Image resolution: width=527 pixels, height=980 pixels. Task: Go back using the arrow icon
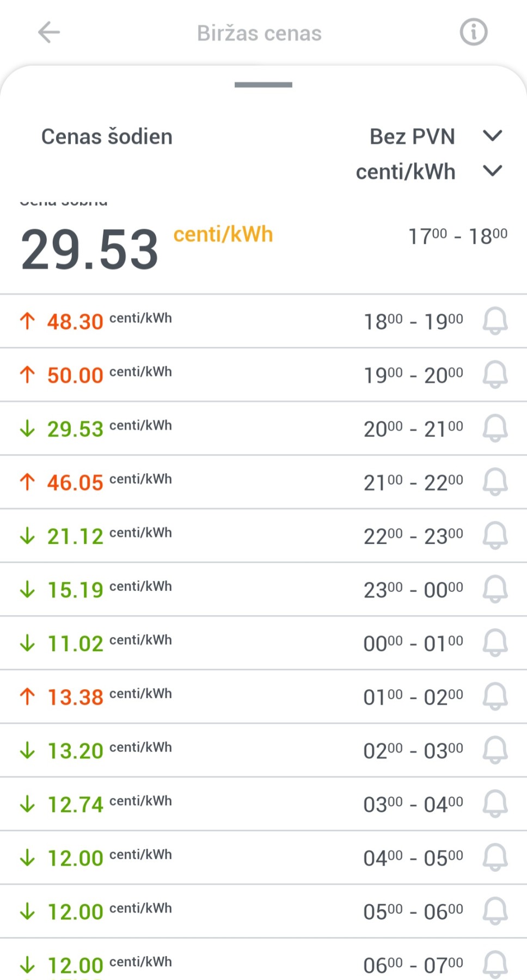pos(48,33)
